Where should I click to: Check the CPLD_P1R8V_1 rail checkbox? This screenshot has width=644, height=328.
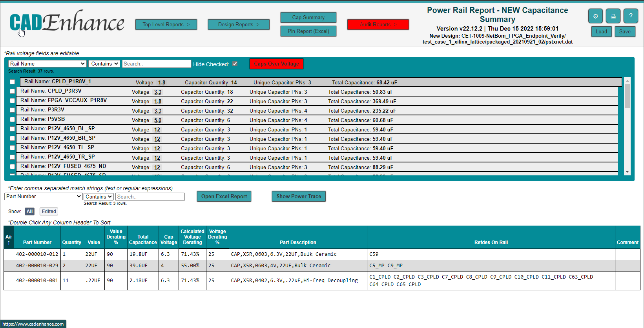(13, 82)
